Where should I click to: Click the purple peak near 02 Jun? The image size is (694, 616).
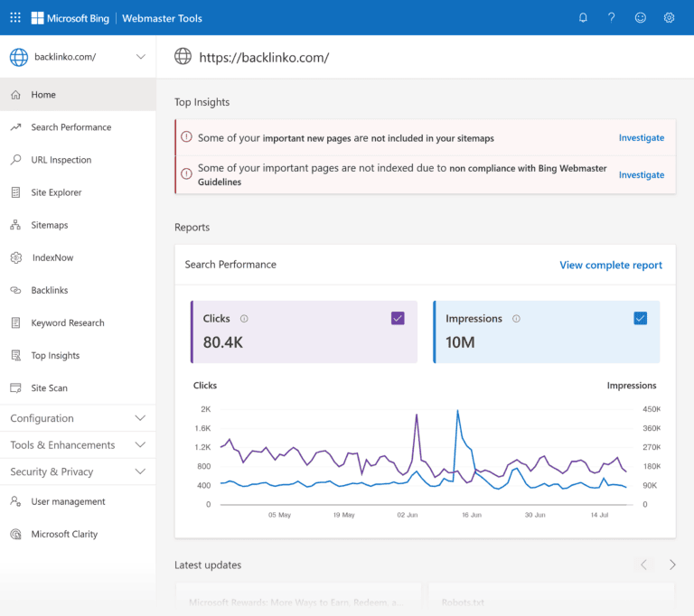pos(417,415)
